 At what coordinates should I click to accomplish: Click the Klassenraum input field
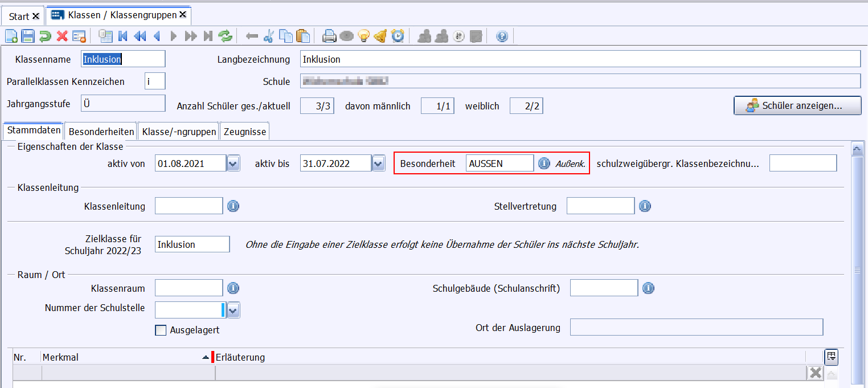click(189, 288)
